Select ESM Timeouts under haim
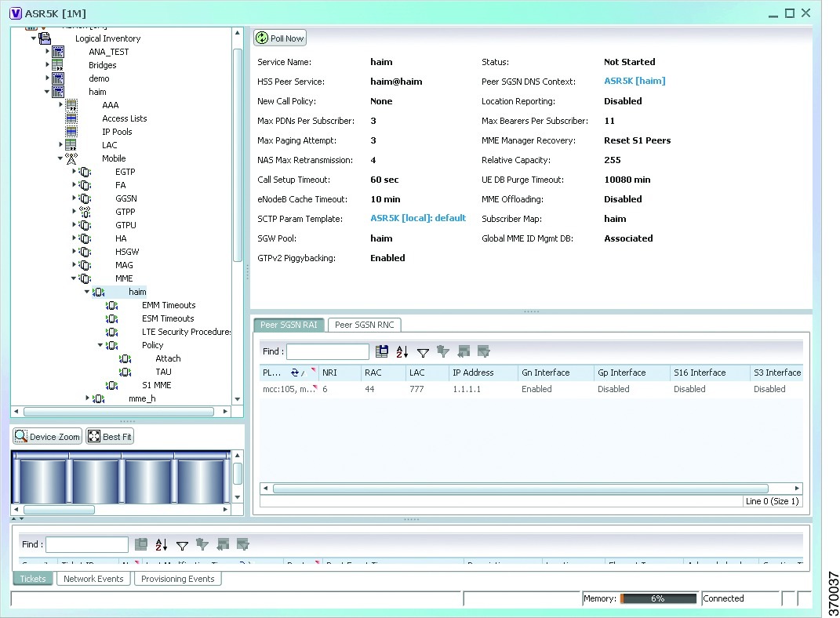 click(168, 318)
